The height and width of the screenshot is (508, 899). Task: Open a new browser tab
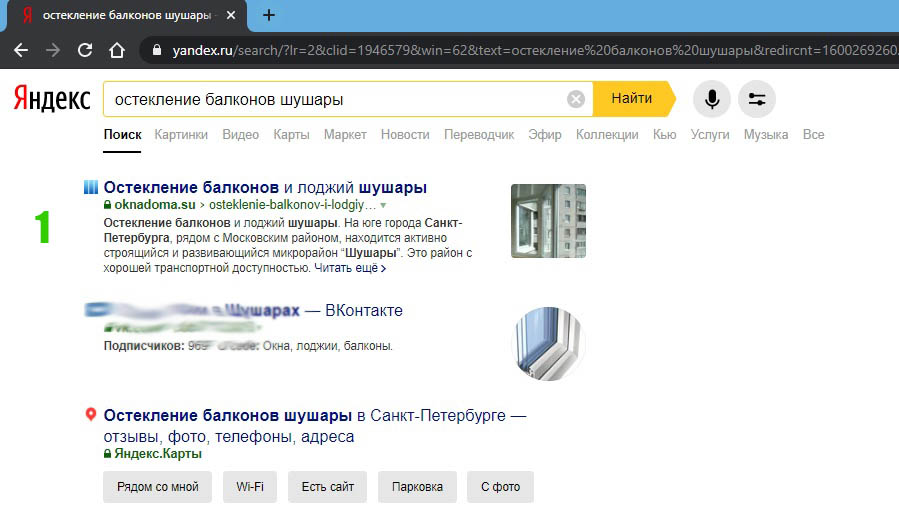point(268,15)
